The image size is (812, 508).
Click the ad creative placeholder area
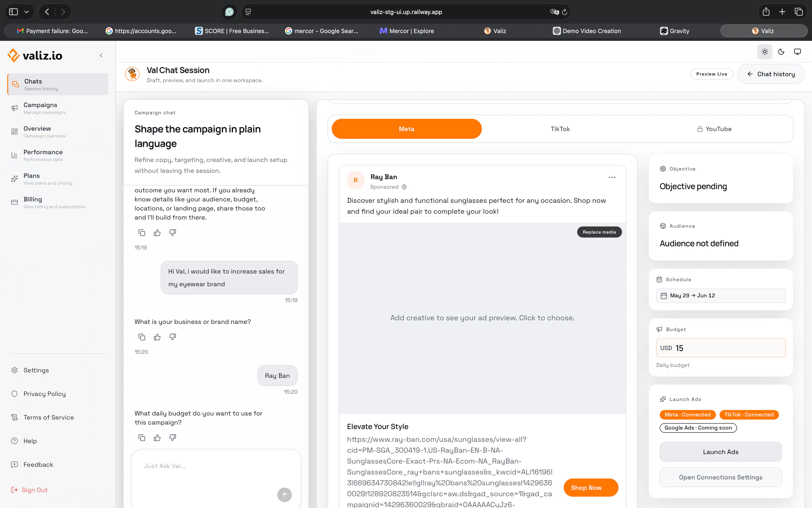click(482, 318)
